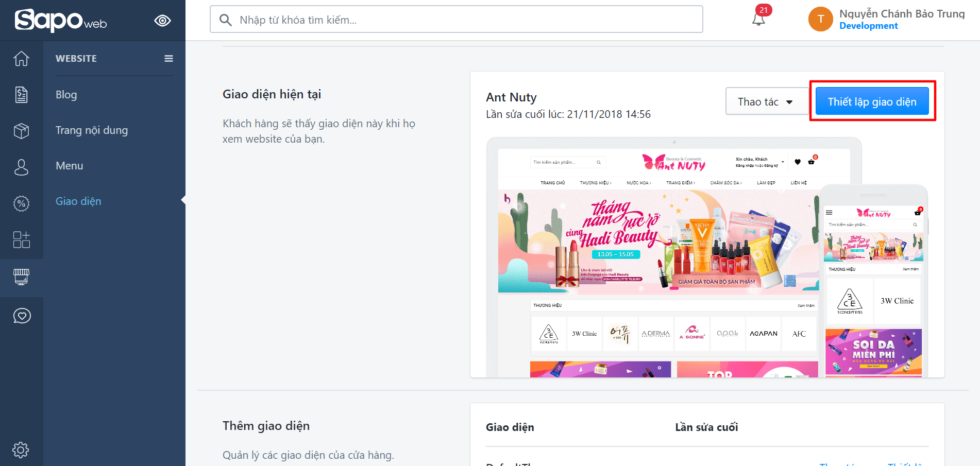The height and width of the screenshot is (466, 980).
Task: Click the last edited timestamp 21/11/2018 14:56
Action: (x=609, y=114)
